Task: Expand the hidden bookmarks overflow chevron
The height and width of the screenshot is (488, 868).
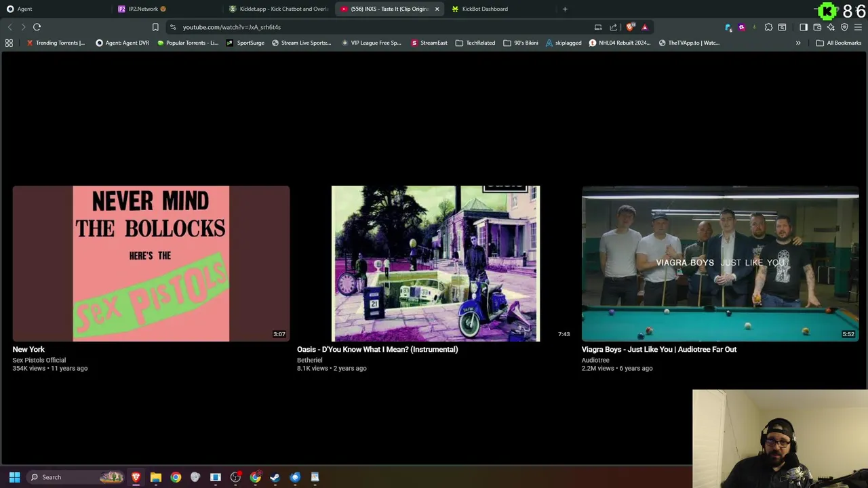Action: (x=798, y=43)
